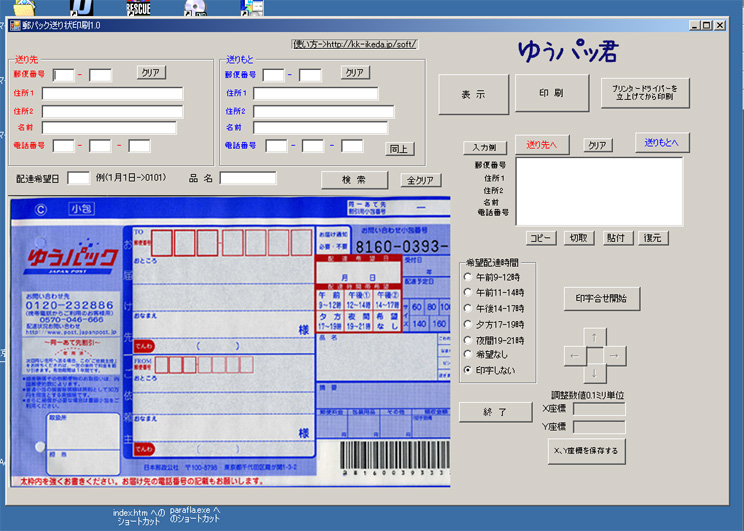Click the X座標 value field
The height and width of the screenshot is (531, 744).
tap(599, 409)
